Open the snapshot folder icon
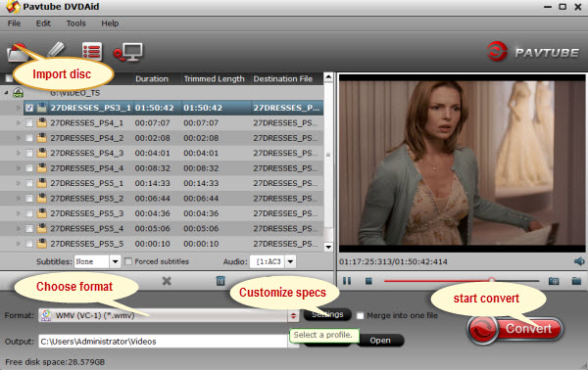The image size is (588, 370). pyautogui.click(x=576, y=281)
